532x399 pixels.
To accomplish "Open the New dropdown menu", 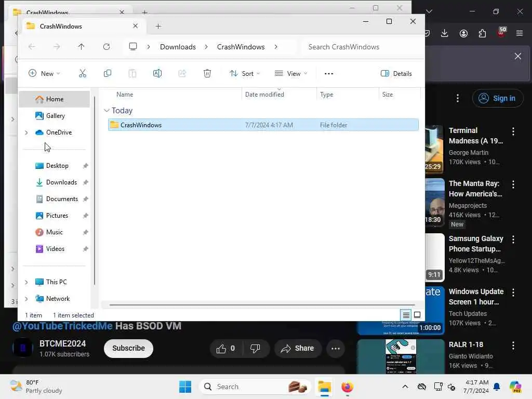I will point(44,74).
